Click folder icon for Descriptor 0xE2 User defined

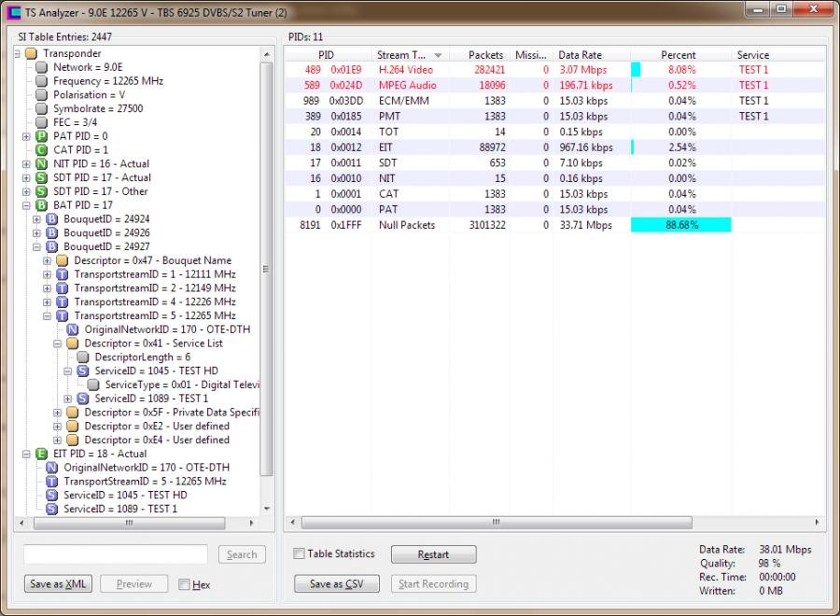coord(73,427)
